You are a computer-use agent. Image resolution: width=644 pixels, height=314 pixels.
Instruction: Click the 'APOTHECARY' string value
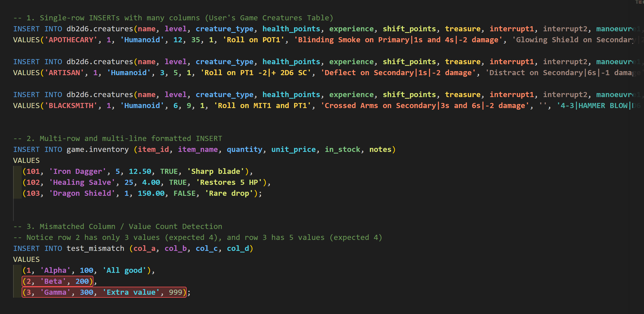coord(71,40)
